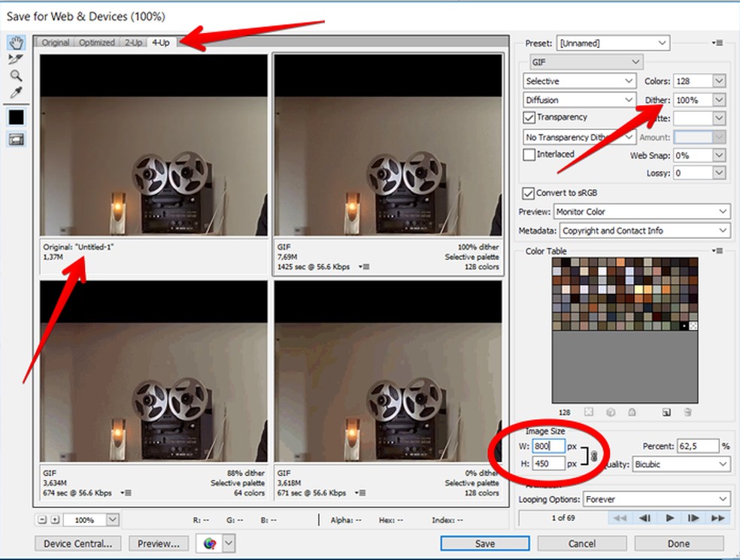Click shift selected colors to web palette icon

coord(611,412)
